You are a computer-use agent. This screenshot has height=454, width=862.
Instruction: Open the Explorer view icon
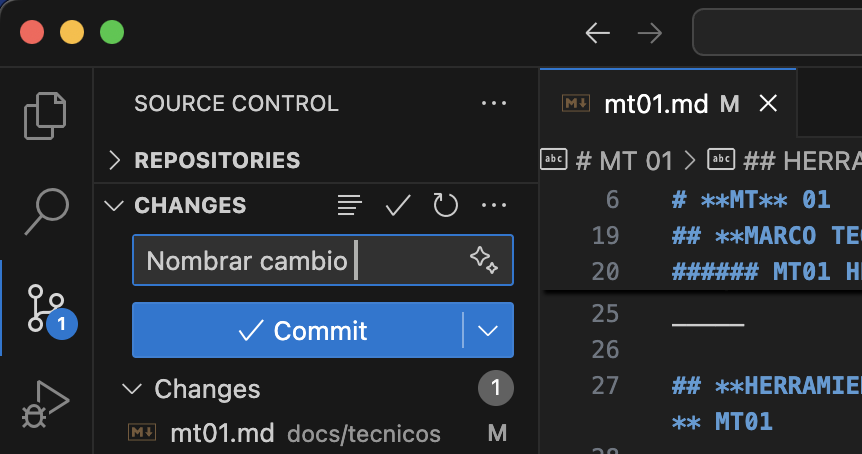click(x=46, y=115)
